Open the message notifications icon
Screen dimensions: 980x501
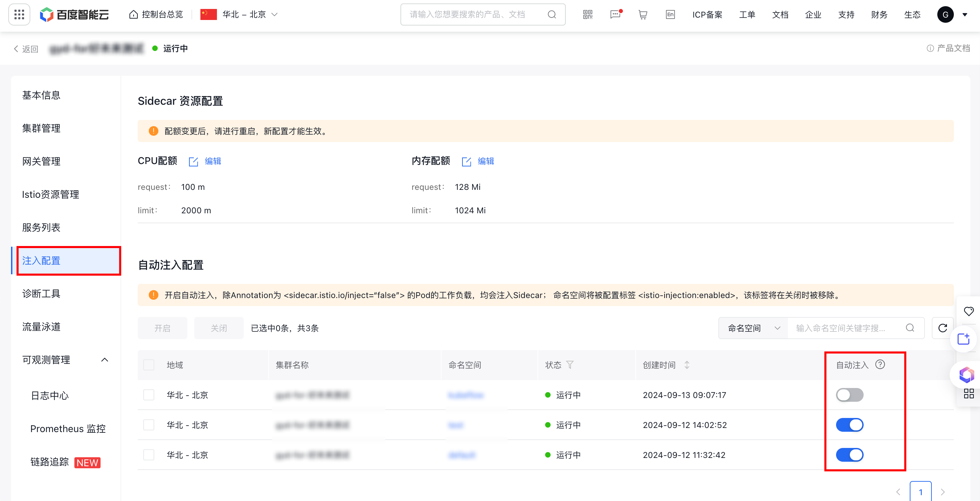coord(616,14)
